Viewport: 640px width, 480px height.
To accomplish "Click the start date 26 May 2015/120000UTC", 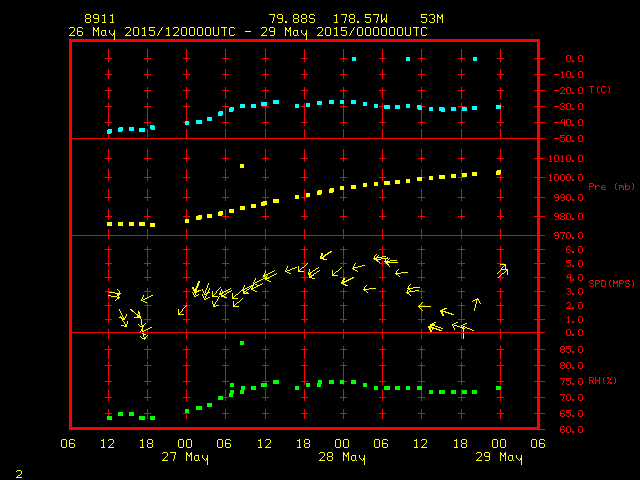I will (x=152, y=32).
